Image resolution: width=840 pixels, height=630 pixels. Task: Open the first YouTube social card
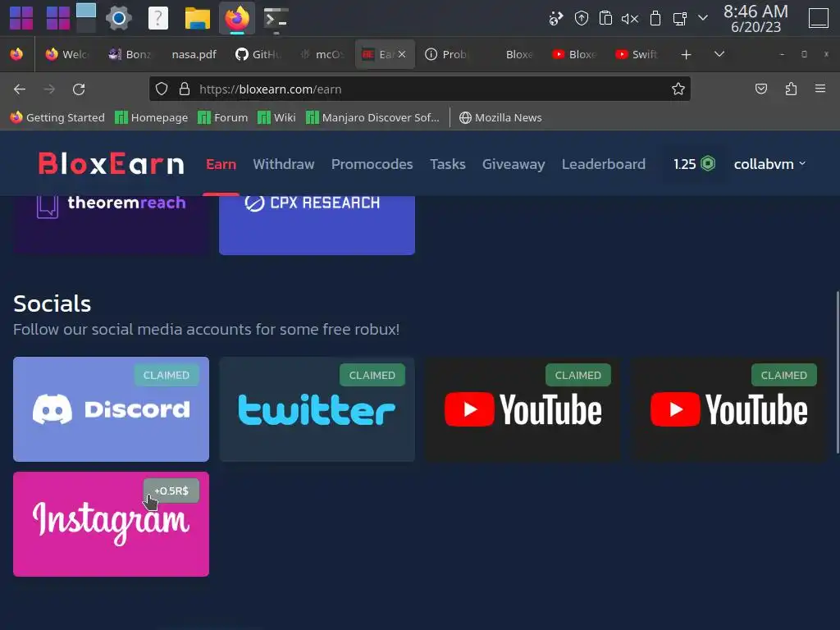pos(523,409)
